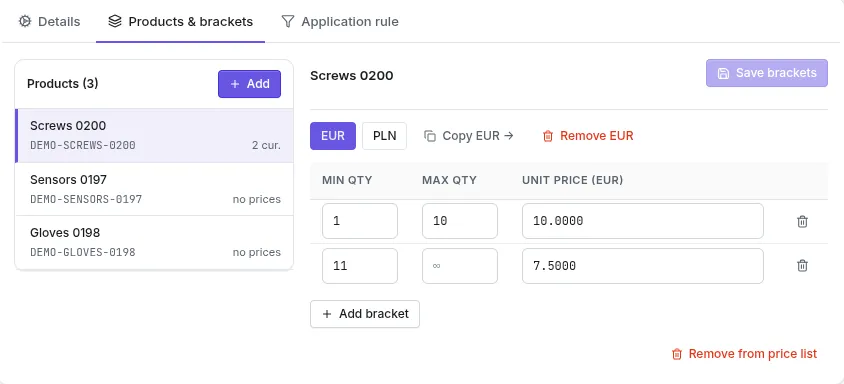The height and width of the screenshot is (384, 844).
Task: Select Screws 0200 product row
Action: [x=154, y=136]
